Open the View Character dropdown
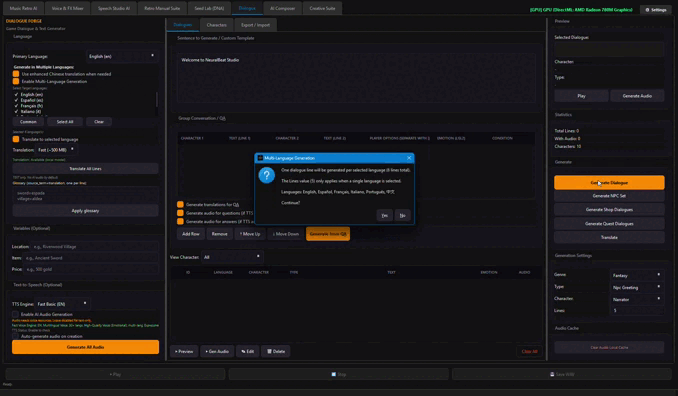 (x=232, y=257)
